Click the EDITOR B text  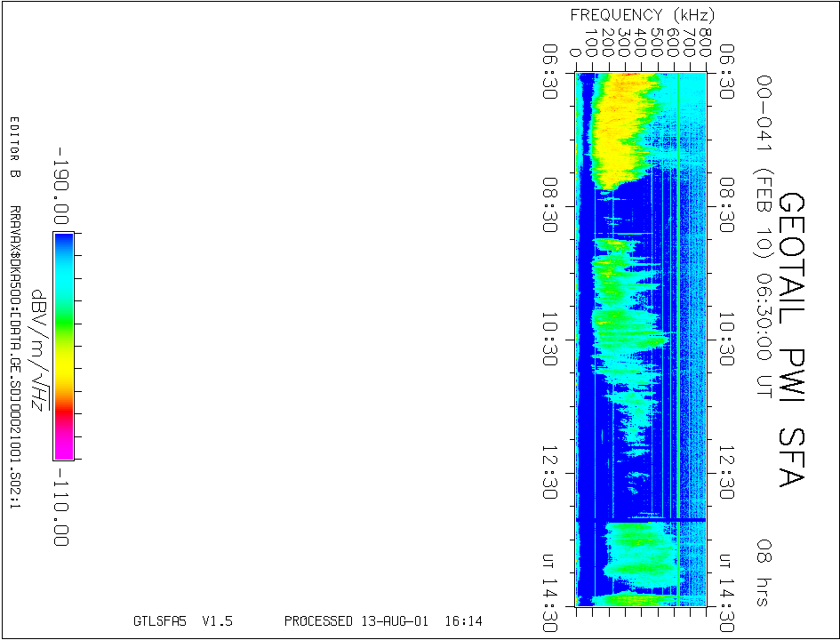(14, 147)
